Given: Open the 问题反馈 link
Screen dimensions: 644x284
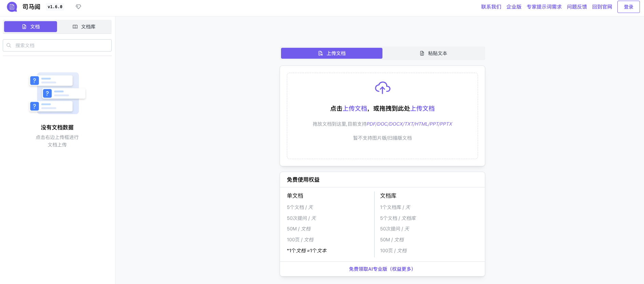Looking at the screenshot, I should [x=577, y=7].
